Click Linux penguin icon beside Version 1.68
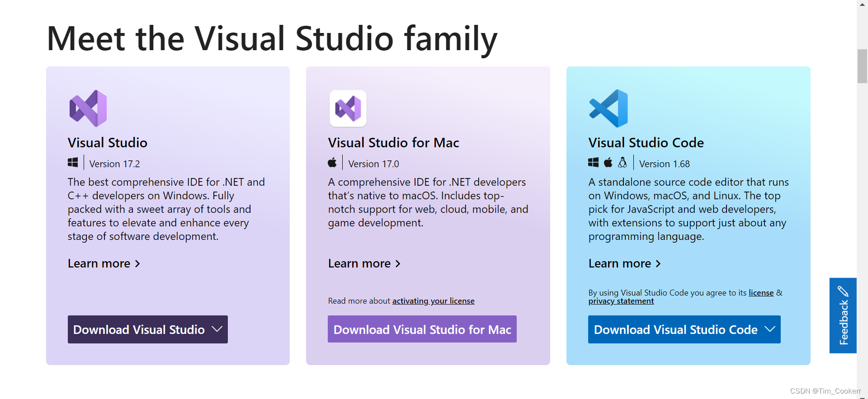Viewport: 868px width, 399px height. (623, 162)
